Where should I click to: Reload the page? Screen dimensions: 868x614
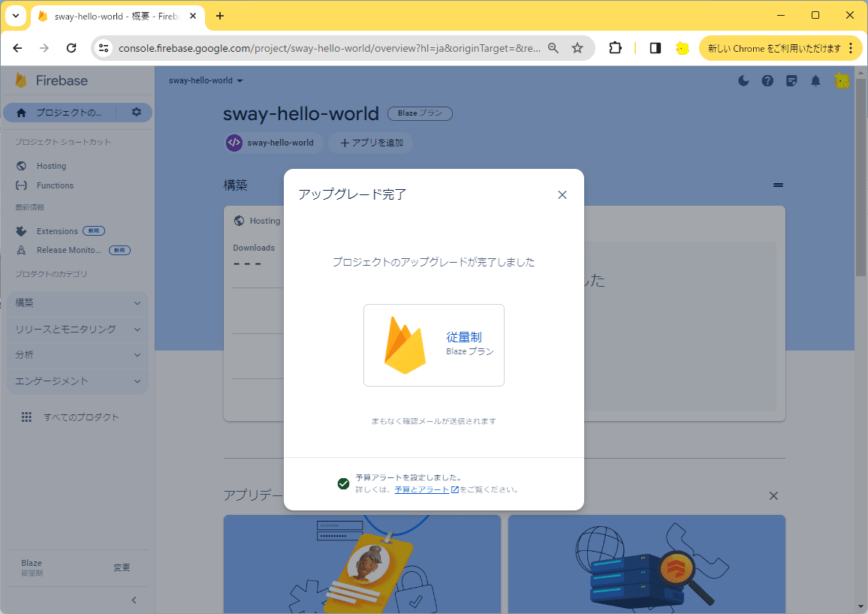71,48
